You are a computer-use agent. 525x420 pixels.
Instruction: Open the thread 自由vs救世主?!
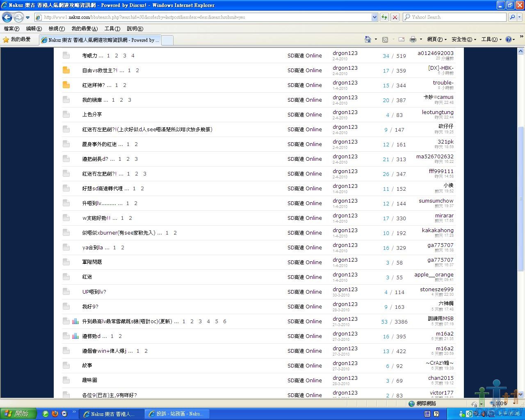(x=100, y=71)
